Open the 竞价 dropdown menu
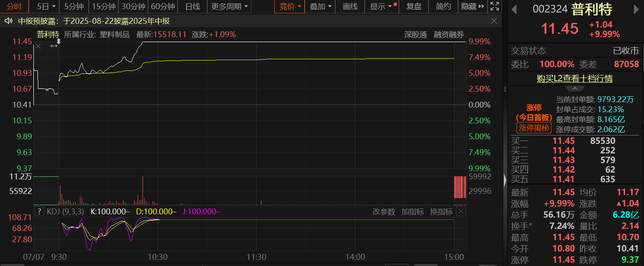644x266 pixels. coord(290,6)
